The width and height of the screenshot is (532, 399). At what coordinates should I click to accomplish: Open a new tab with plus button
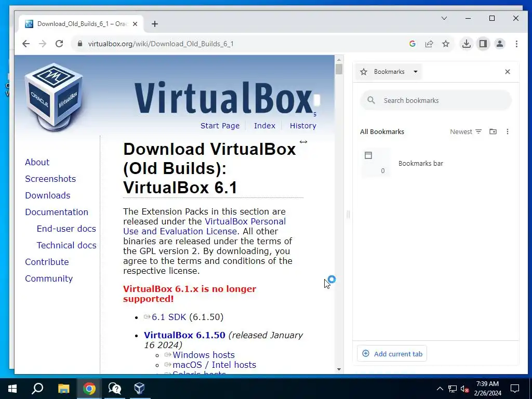[x=155, y=24]
